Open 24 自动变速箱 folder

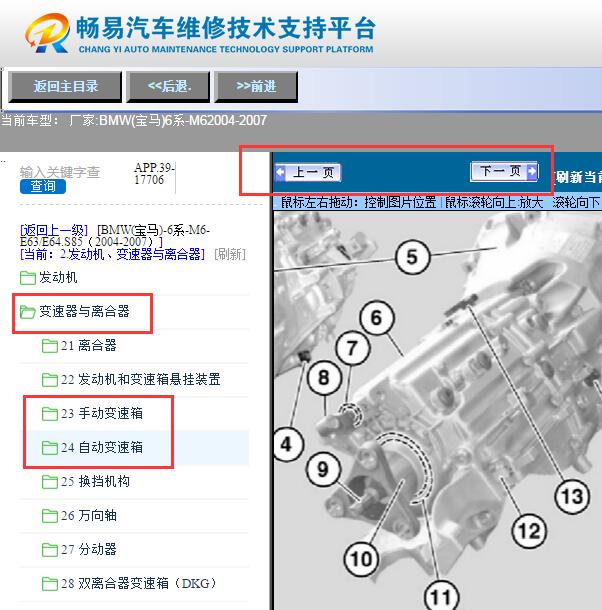point(102,447)
